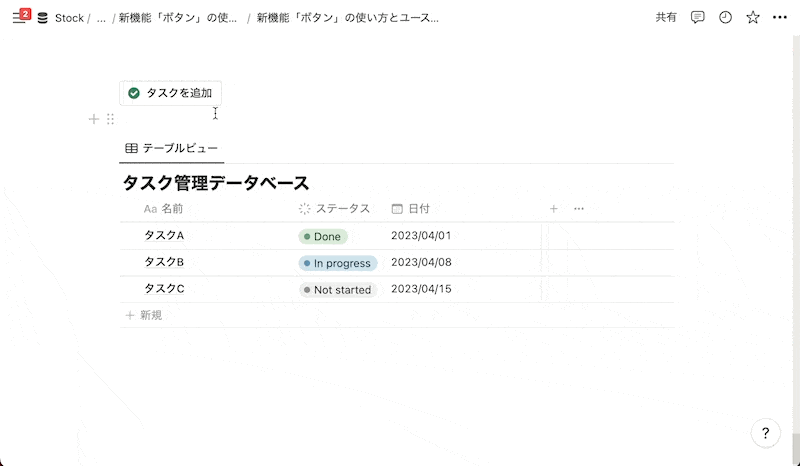Click the date 2023/04/15

tap(421, 288)
